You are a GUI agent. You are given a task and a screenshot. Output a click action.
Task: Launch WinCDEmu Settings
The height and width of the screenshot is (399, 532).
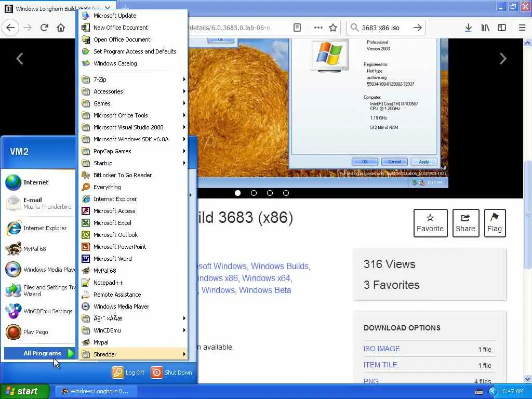39,311
